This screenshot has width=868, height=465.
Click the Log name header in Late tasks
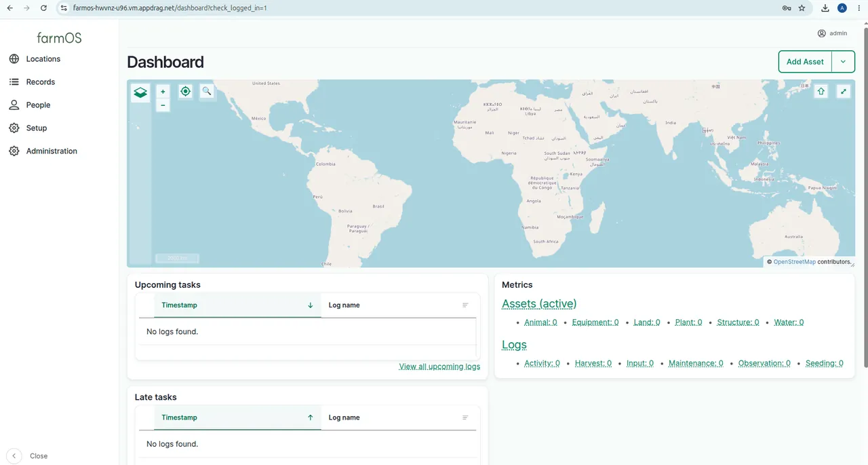pyautogui.click(x=344, y=417)
